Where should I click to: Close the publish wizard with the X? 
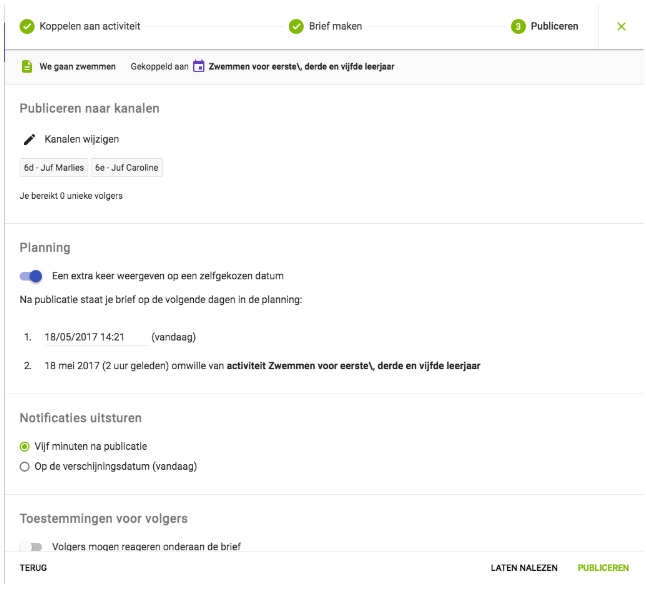pyautogui.click(x=621, y=26)
